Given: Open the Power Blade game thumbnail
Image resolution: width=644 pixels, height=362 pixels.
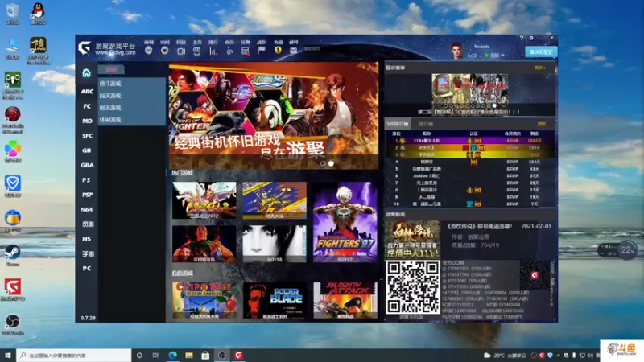Looking at the screenshot, I should pyautogui.click(x=275, y=300).
